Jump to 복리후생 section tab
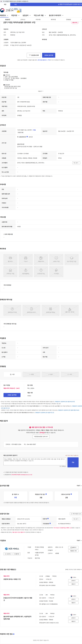The height and width of the screenshot is (644, 82). tap(53, 20)
